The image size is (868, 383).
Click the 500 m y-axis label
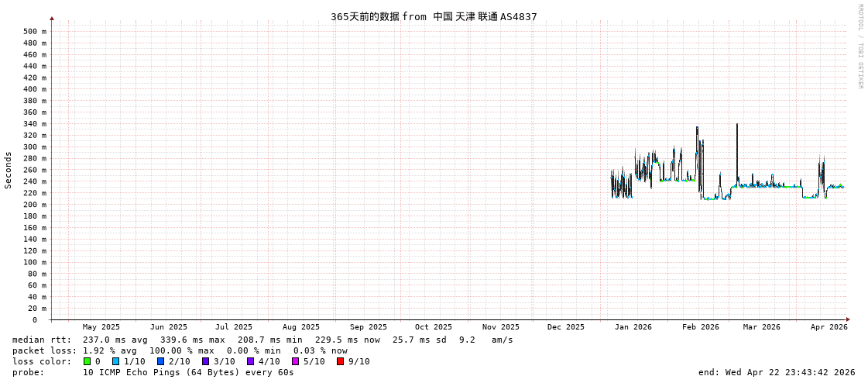pos(34,32)
